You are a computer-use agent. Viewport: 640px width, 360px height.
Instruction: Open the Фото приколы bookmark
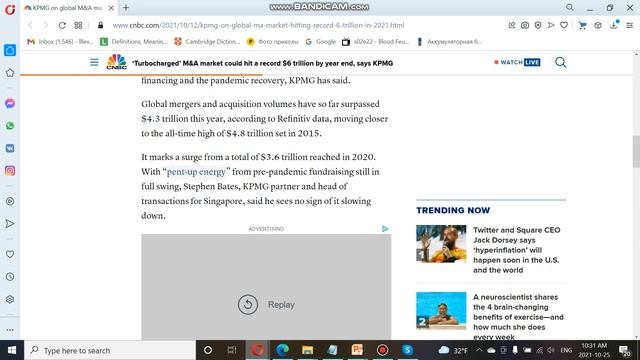(x=273, y=42)
